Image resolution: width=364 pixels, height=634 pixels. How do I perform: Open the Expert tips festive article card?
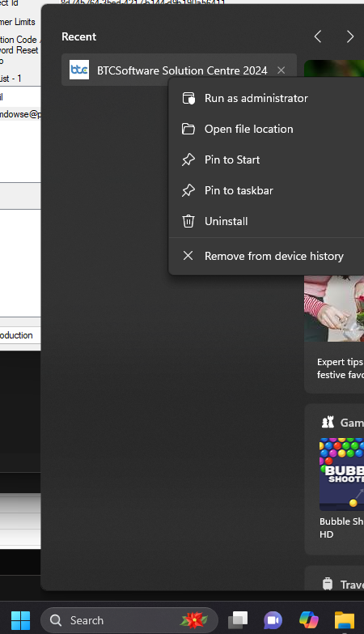(x=334, y=334)
